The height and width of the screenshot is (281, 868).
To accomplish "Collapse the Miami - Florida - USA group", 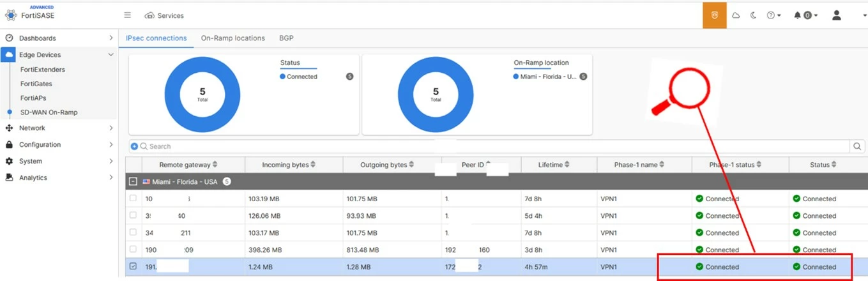I will [133, 181].
